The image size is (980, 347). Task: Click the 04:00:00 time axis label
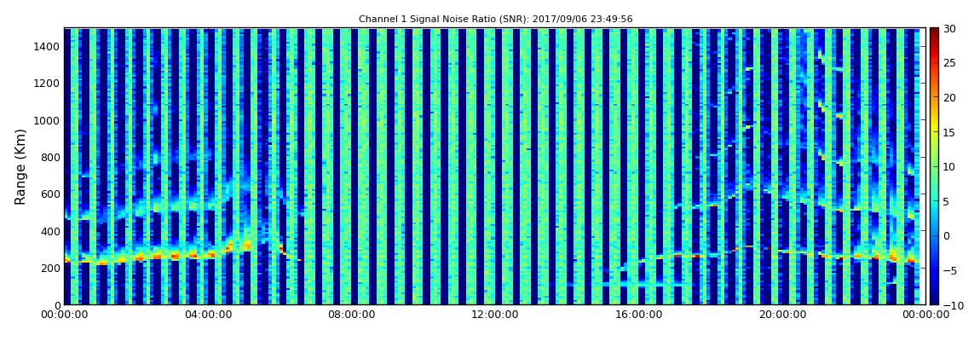208,315
